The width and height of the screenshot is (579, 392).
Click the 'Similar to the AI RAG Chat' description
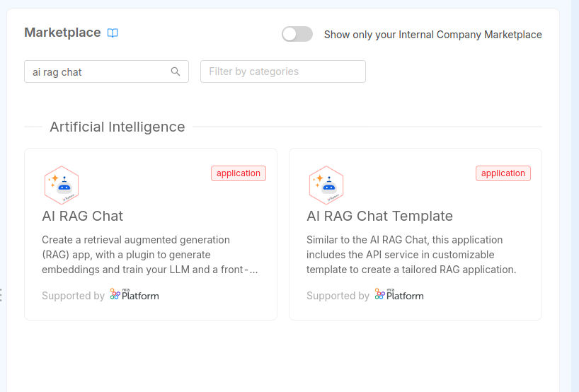click(411, 255)
